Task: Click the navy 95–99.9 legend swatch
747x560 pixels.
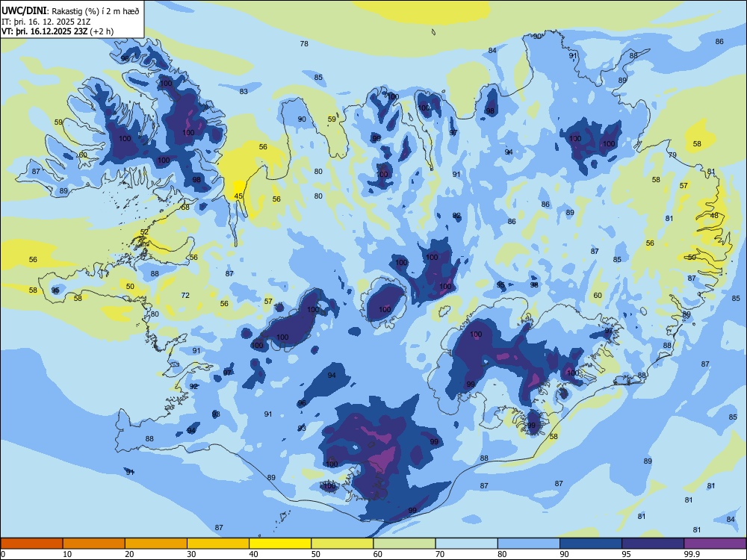Action: pos(653,544)
